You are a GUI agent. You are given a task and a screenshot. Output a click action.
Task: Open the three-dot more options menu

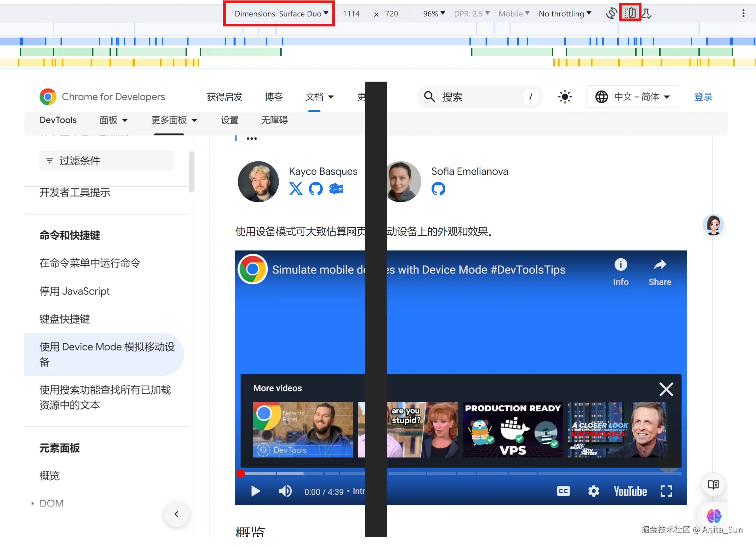tap(743, 13)
